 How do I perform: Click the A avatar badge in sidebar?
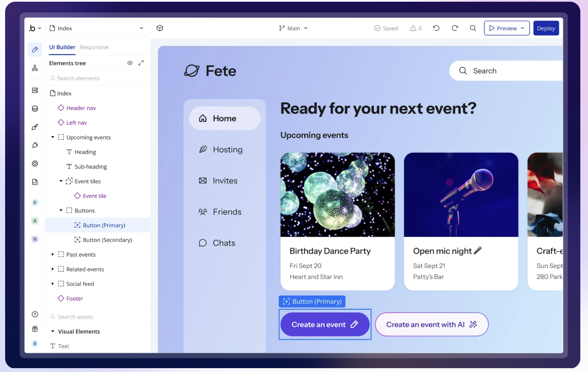point(35,221)
